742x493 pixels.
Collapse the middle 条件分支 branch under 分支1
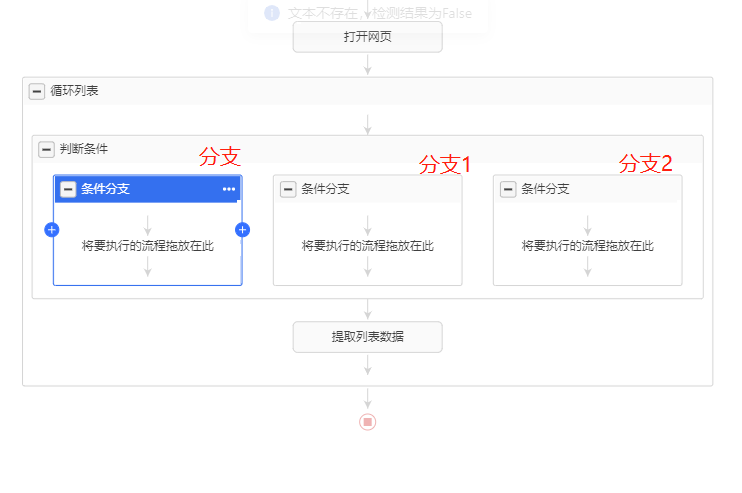pyautogui.click(x=288, y=189)
